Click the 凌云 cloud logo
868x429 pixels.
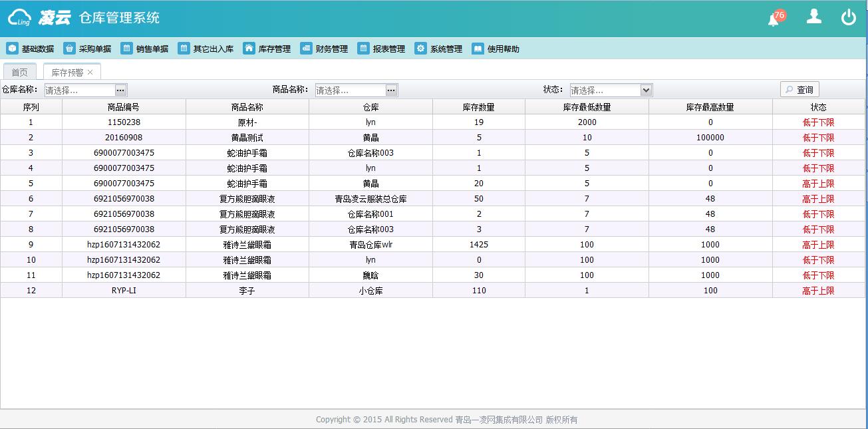[20, 18]
